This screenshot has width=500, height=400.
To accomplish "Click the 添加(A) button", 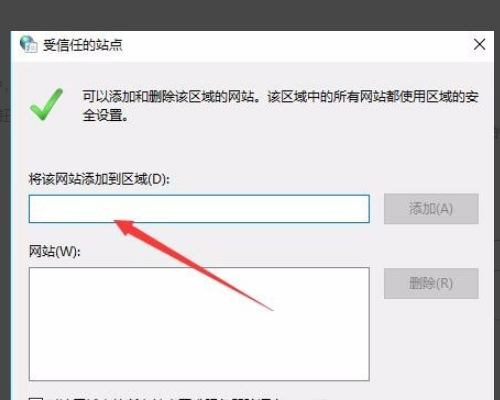I will click(x=431, y=209).
